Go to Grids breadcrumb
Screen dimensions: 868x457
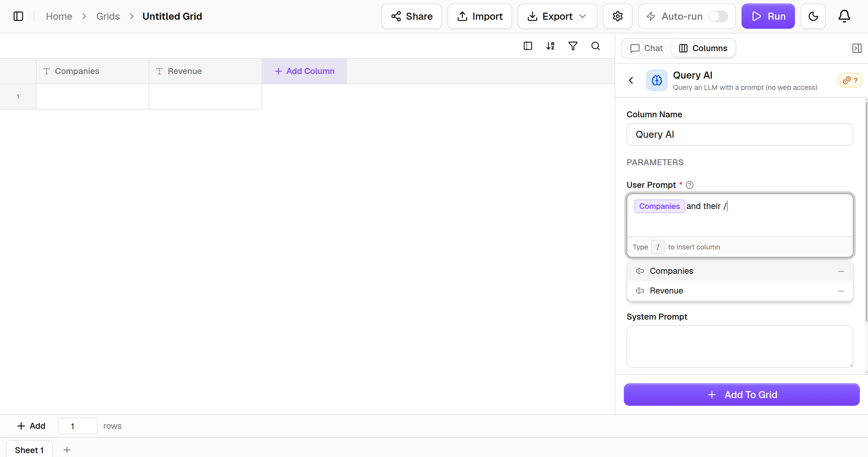coord(108,16)
